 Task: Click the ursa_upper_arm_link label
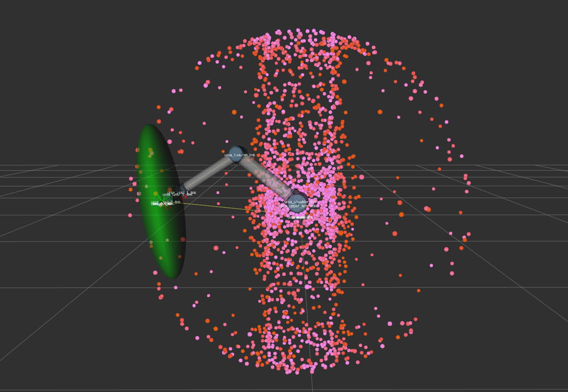click(x=298, y=206)
